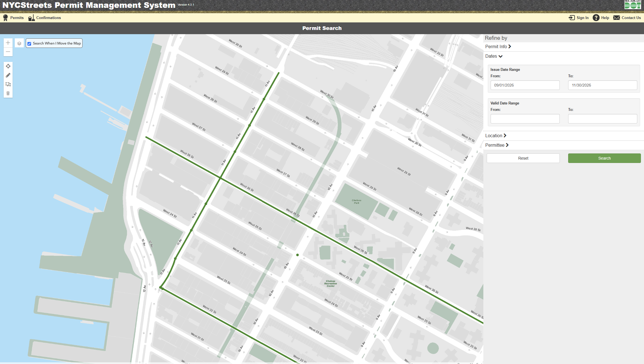The image size is (644, 364).
Task: Click the Version 4.3.1 text
Action: 186,5
